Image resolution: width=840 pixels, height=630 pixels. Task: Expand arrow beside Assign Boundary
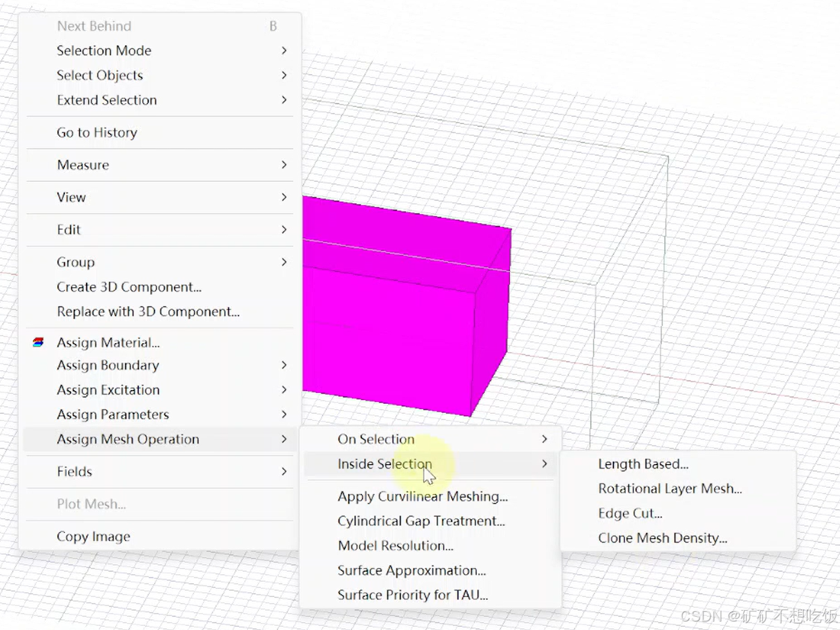(x=284, y=365)
